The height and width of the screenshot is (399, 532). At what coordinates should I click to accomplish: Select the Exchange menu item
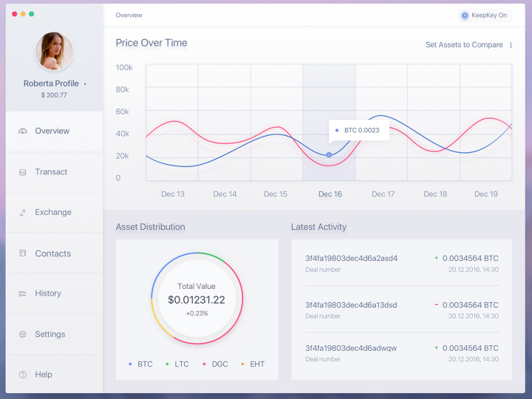click(54, 212)
